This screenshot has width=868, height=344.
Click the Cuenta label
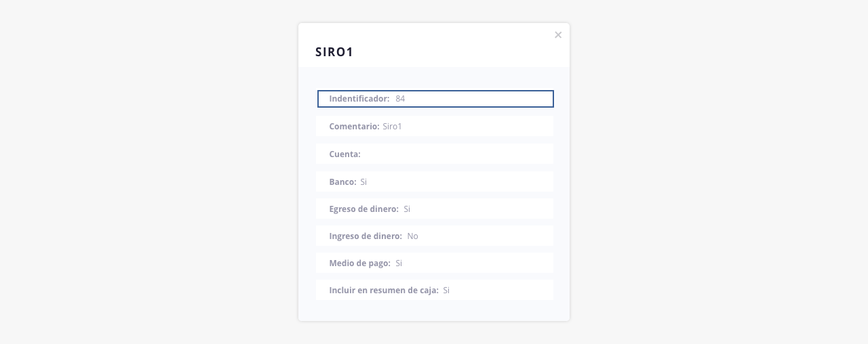(x=344, y=154)
